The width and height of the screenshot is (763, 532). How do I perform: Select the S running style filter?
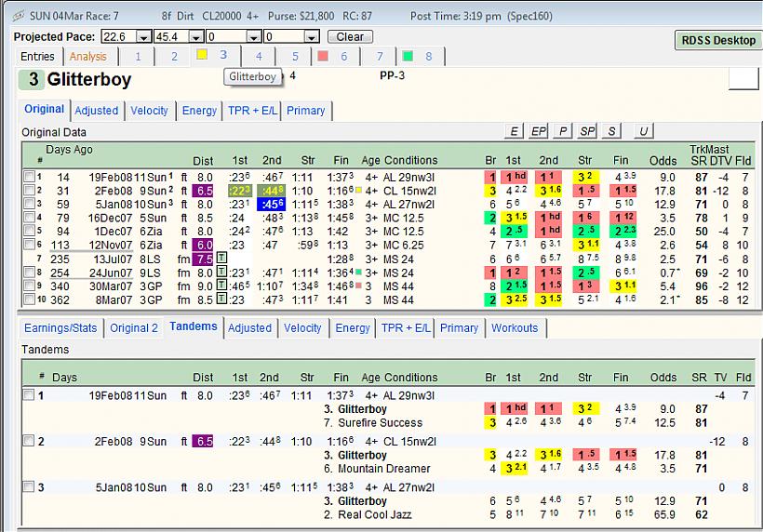tap(611, 131)
